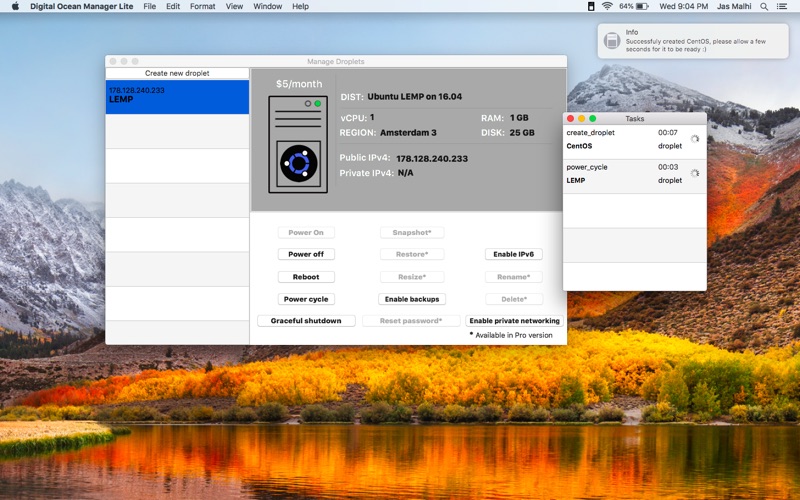Click the 25 GB disk value
The width and height of the screenshot is (800, 500).
click(x=522, y=133)
